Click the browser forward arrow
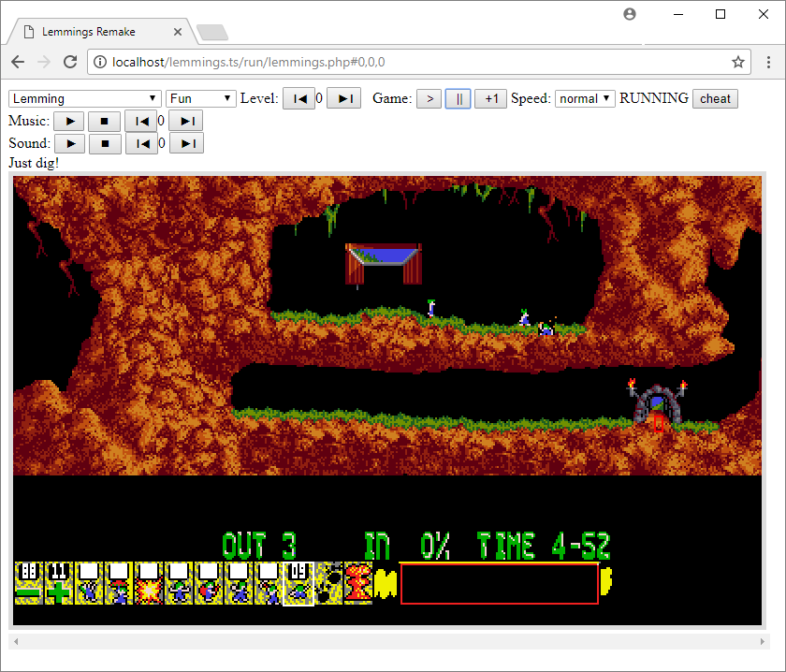786x672 pixels. point(44,62)
